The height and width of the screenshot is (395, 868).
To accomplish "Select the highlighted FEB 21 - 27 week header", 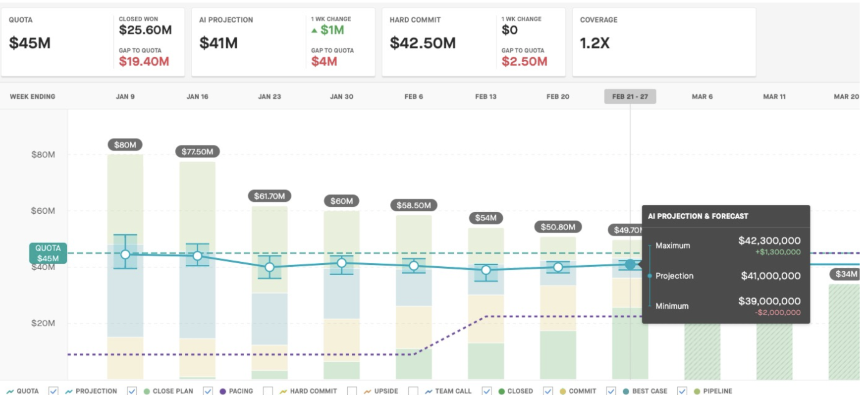I will tap(630, 97).
